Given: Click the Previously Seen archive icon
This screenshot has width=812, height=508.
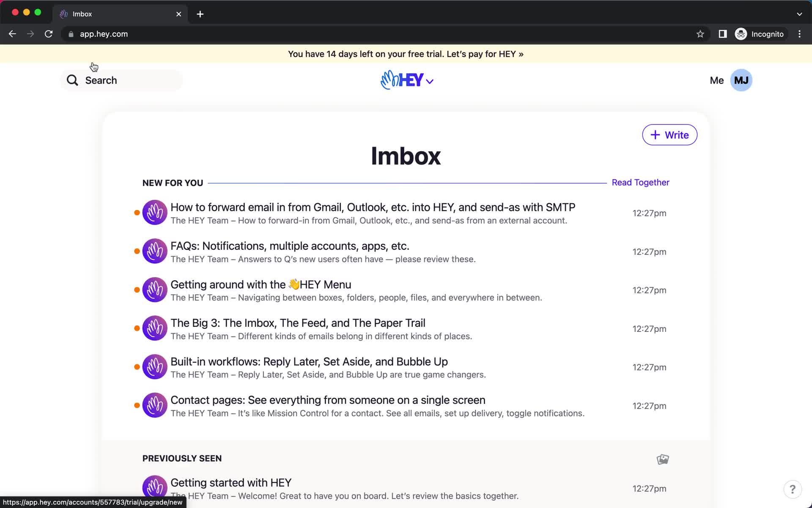Looking at the screenshot, I should point(663,458).
